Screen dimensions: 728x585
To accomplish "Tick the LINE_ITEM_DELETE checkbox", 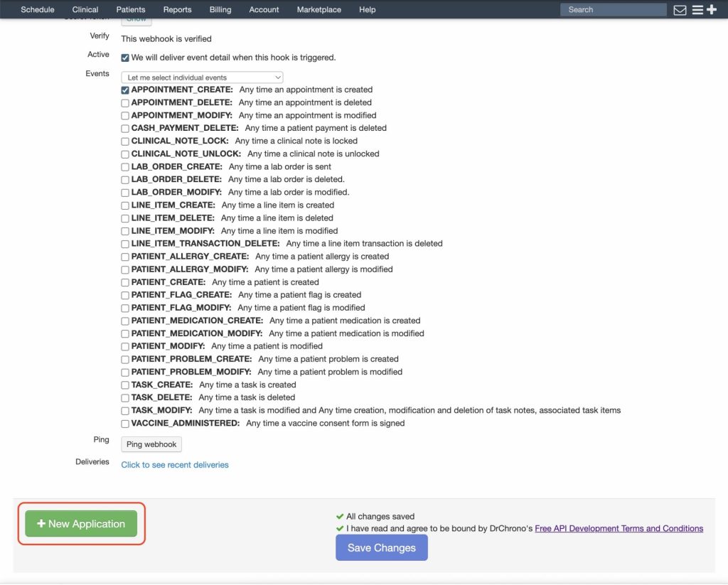I will pos(125,219).
